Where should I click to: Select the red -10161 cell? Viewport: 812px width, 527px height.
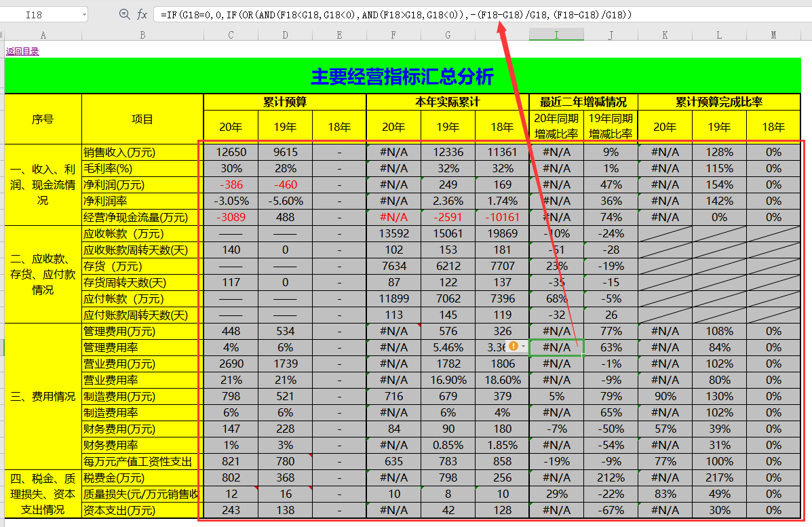tap(502, 218)
